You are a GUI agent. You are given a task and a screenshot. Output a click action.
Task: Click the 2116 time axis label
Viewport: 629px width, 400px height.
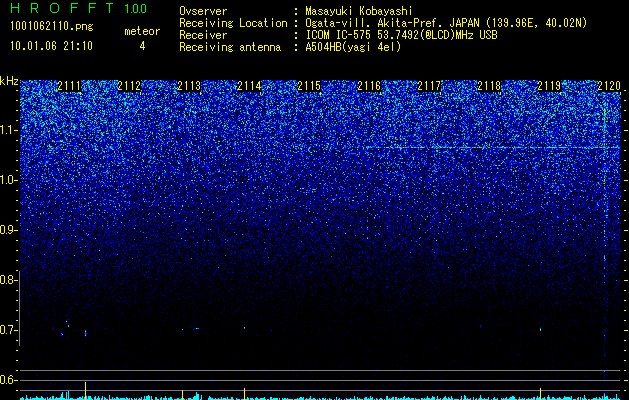369,86
